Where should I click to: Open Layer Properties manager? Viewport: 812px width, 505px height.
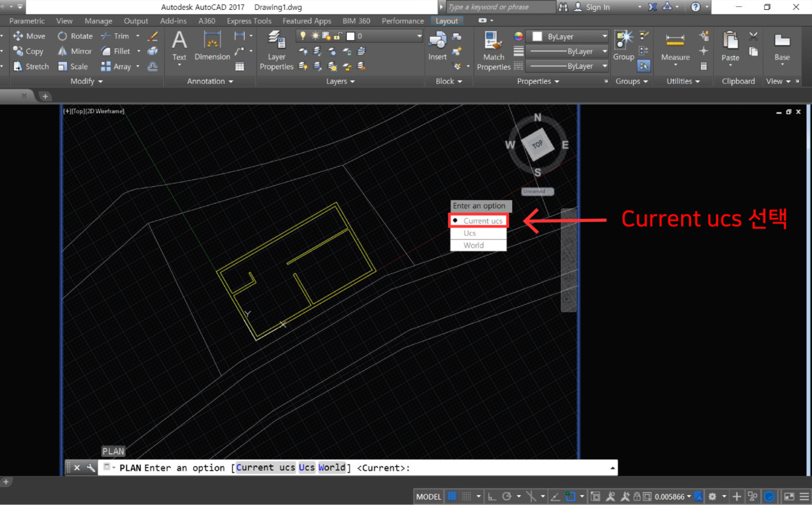click(x=276, y=50)
